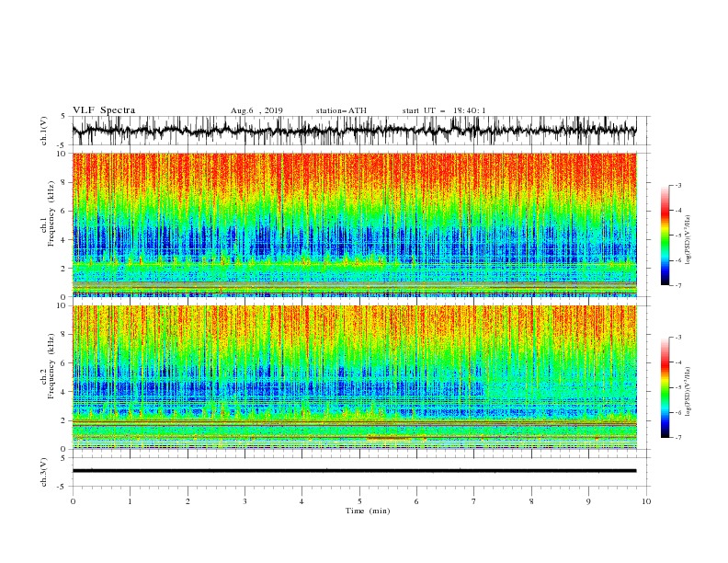Click the ch.2 "Frequency (kHz)" axis label

(x=51, y=366)
